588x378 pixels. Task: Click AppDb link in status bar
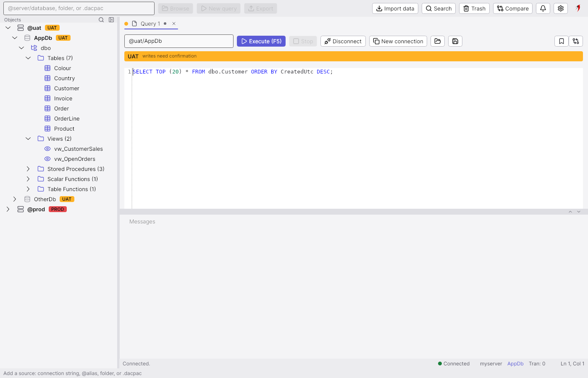tap(515, 364)
